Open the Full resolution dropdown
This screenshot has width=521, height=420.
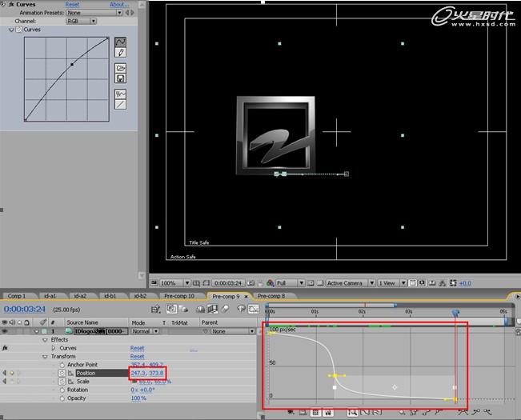[290, 283]
